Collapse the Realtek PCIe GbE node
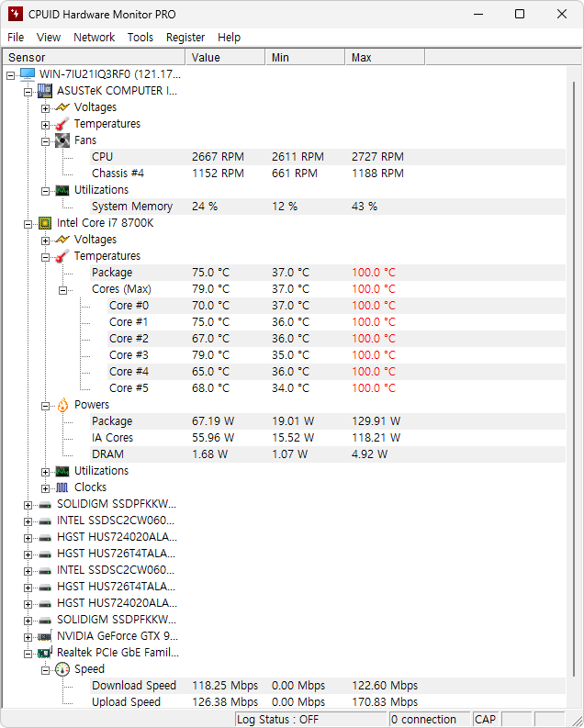The image size is (584, 728). pyautogui.click(x=28, y=655)
